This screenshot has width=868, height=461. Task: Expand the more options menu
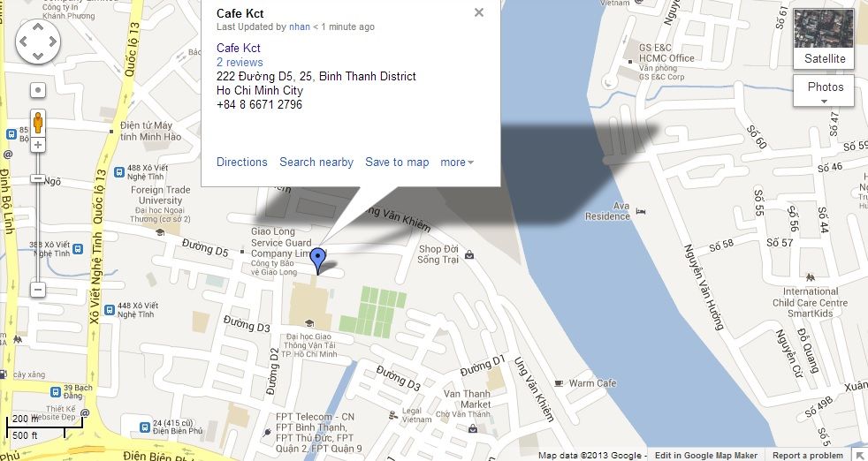457,162
